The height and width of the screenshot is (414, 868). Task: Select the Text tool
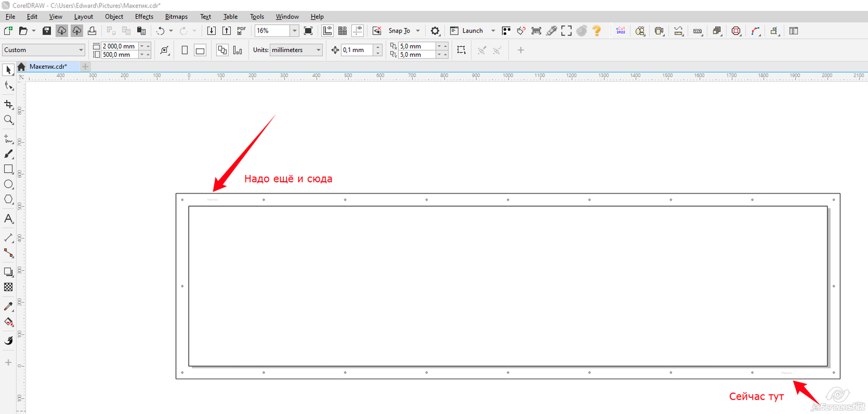[9, 218]
